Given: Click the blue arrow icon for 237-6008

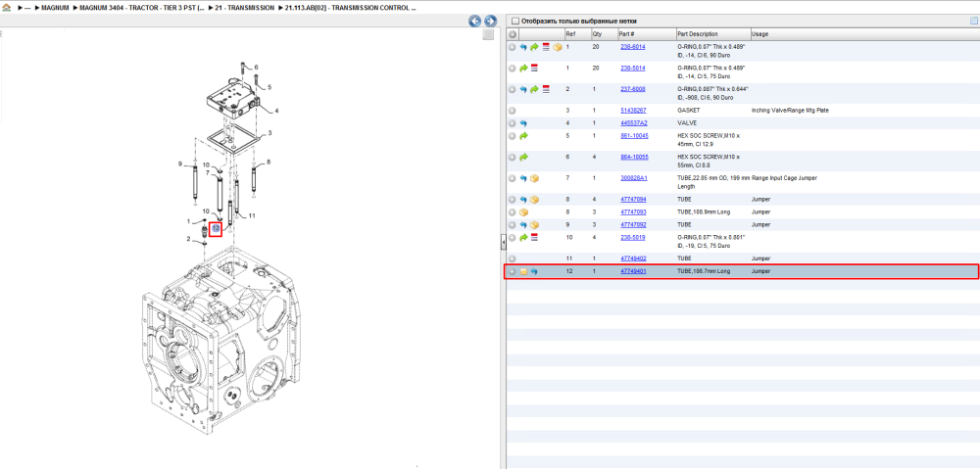Looking at the screenshot, I should 523,89.
